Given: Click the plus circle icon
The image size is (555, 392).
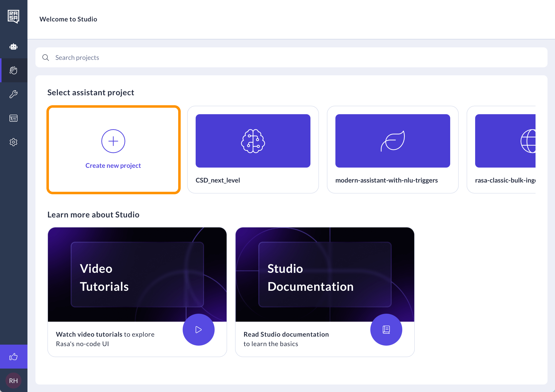Looking at the screenshot, I should pyautogui.click(x=113, y=141).
